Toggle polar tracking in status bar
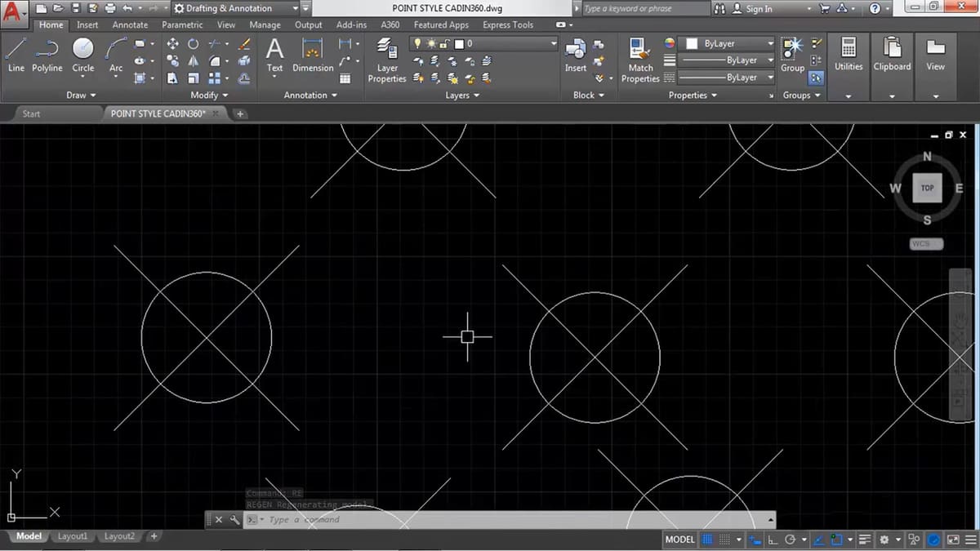 pos(790,540)
